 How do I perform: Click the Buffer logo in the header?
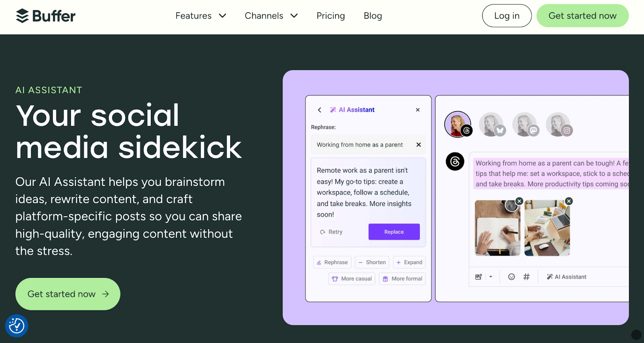(x=45, y=16)
